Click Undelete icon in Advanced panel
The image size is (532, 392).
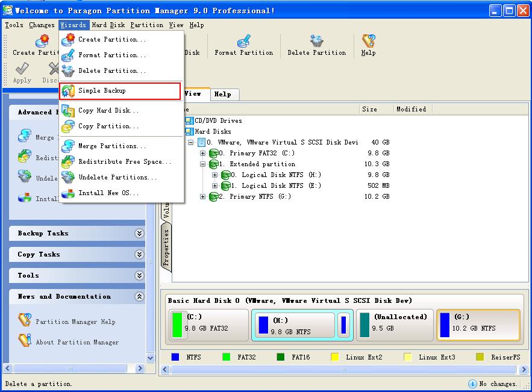pos(25,176)
